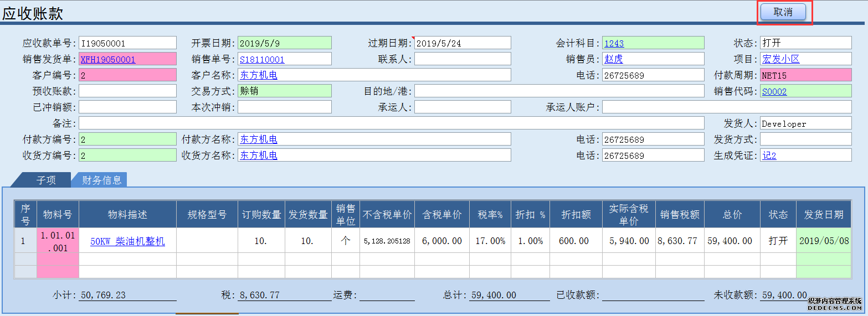This screenshot has height=316, width=868.
Task: Click the 50KW 柴油机整机 material link
Action: click(127, 241)
